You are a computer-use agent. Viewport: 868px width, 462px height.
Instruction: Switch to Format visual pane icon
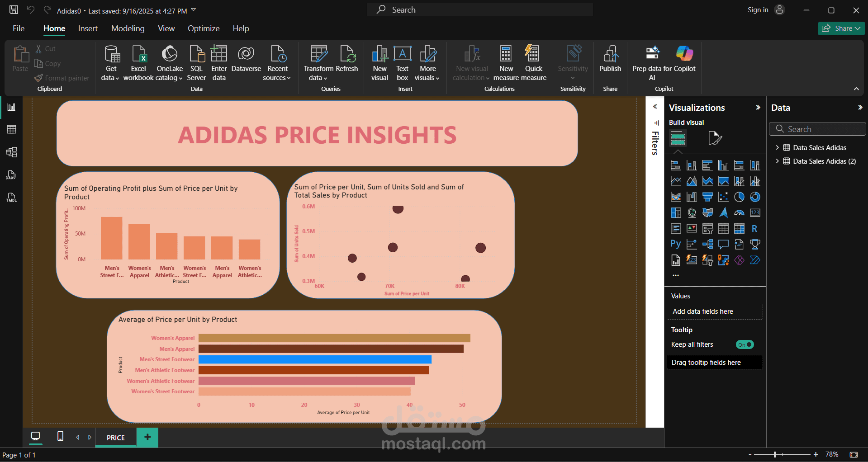point(715,138)
